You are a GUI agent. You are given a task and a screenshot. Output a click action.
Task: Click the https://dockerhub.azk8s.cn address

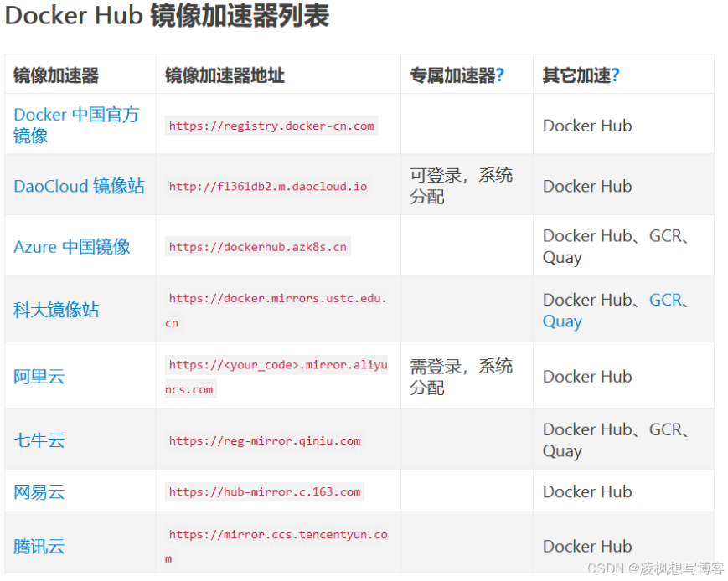(258, 247)
